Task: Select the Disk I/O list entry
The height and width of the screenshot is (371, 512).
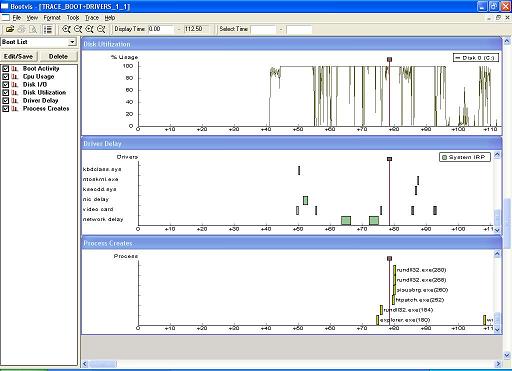Action: (x=35, y=85)
